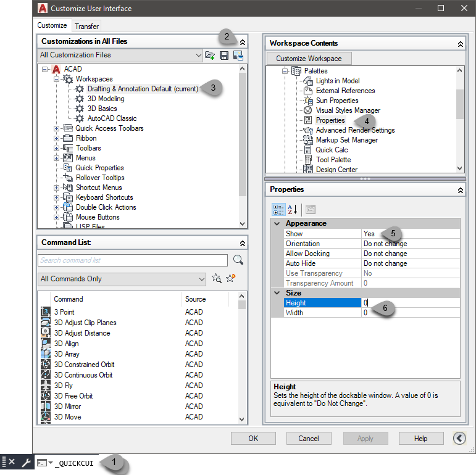
Task: Click the find command or text icon
Action: pos(217,278)
